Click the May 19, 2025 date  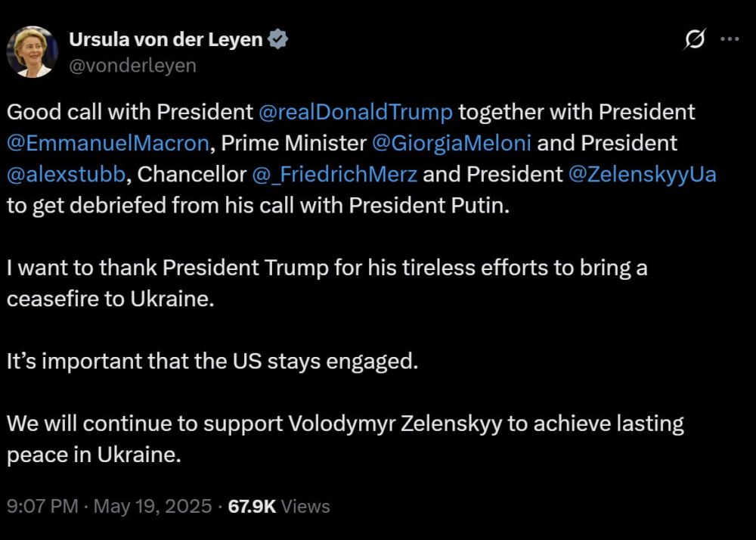pos(153,506)
